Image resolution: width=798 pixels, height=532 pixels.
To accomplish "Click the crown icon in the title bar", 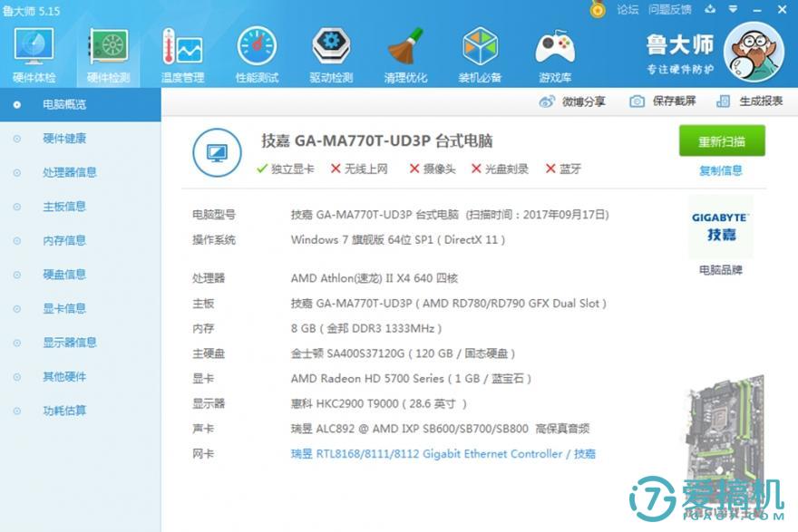I will click(x=597, y=9).
